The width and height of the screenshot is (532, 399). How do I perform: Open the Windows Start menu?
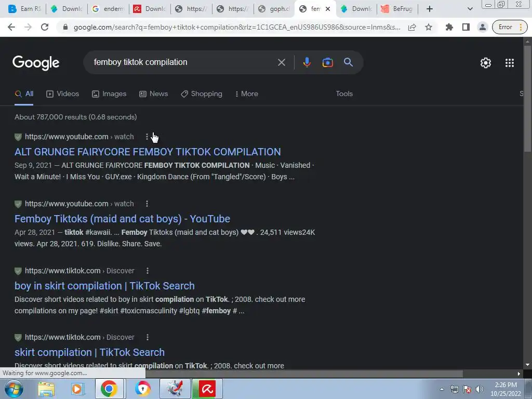pyautogui.click(x=14, y=389)
